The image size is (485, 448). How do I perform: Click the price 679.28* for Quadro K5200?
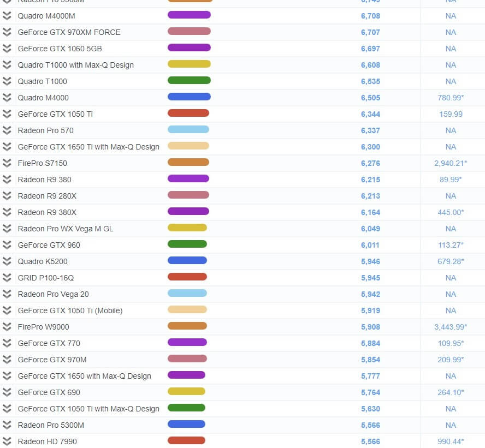point(451,262)
